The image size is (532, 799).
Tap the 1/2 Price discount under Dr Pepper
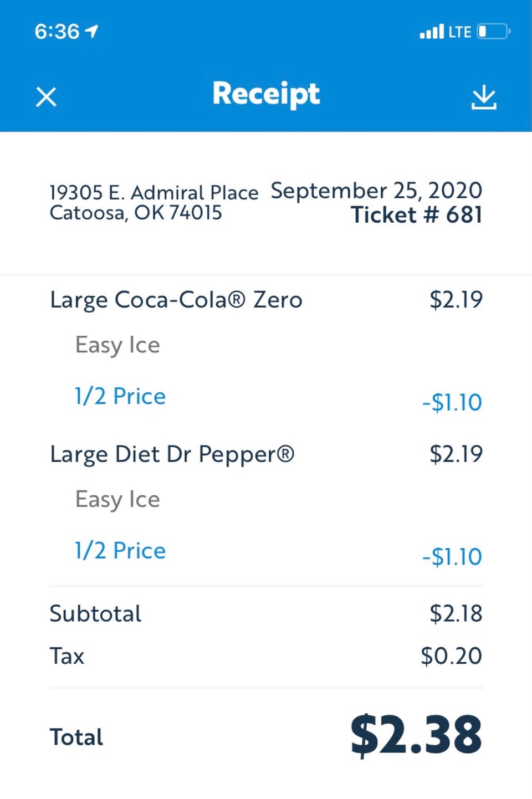coord(120,551)
